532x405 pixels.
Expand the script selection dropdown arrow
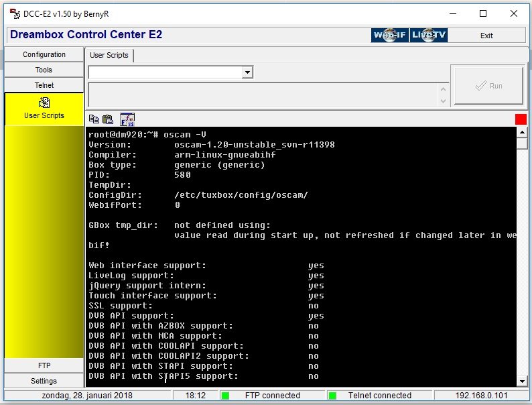click(x=247, y=72)
